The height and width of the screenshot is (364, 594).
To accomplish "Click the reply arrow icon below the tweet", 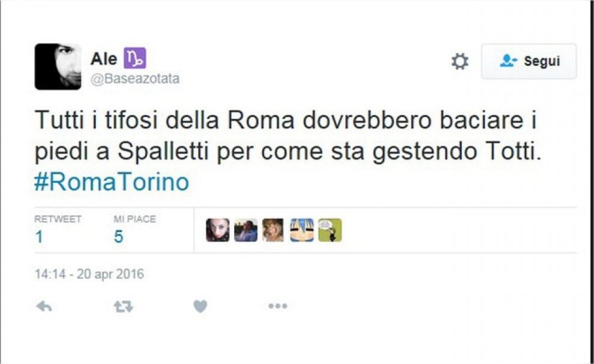I will pos(44,306).
